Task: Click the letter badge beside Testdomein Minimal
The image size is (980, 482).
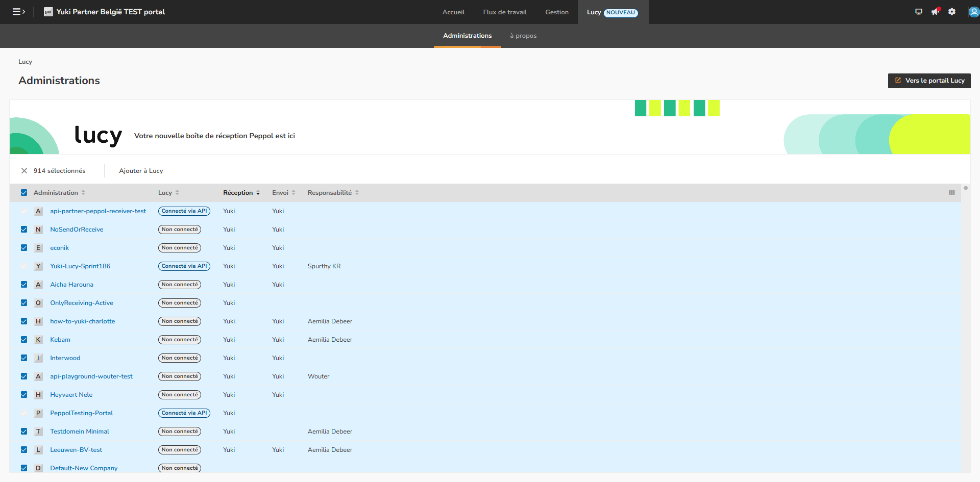Action: pos(38,432)
